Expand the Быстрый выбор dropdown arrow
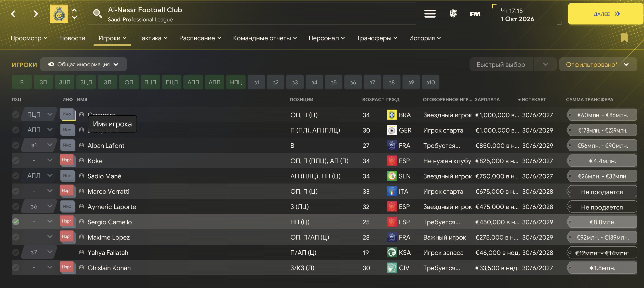Image resolution: width=644 pixels, height=288 pixels. click(x=545, y=64)
